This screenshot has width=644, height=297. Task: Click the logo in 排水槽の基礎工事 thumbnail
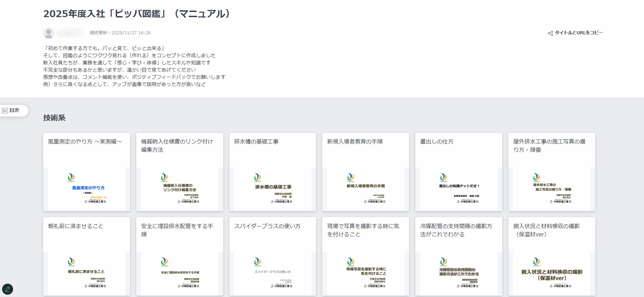point(257,177)
